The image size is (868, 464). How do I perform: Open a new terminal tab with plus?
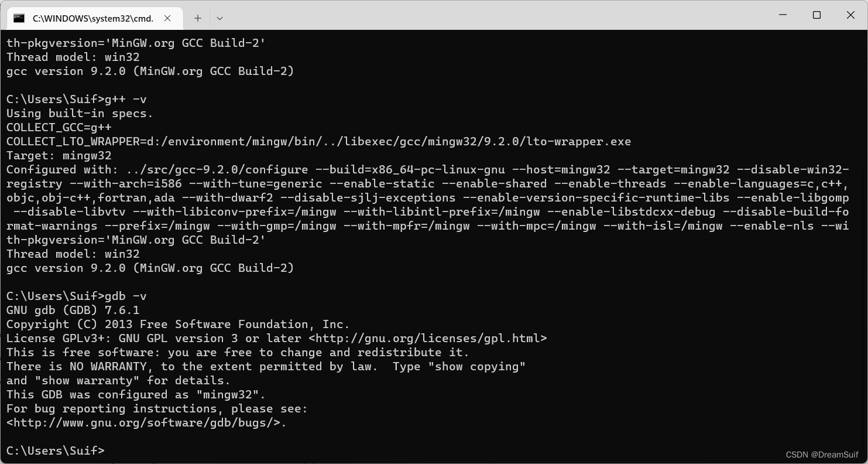[x=198, y=18]
